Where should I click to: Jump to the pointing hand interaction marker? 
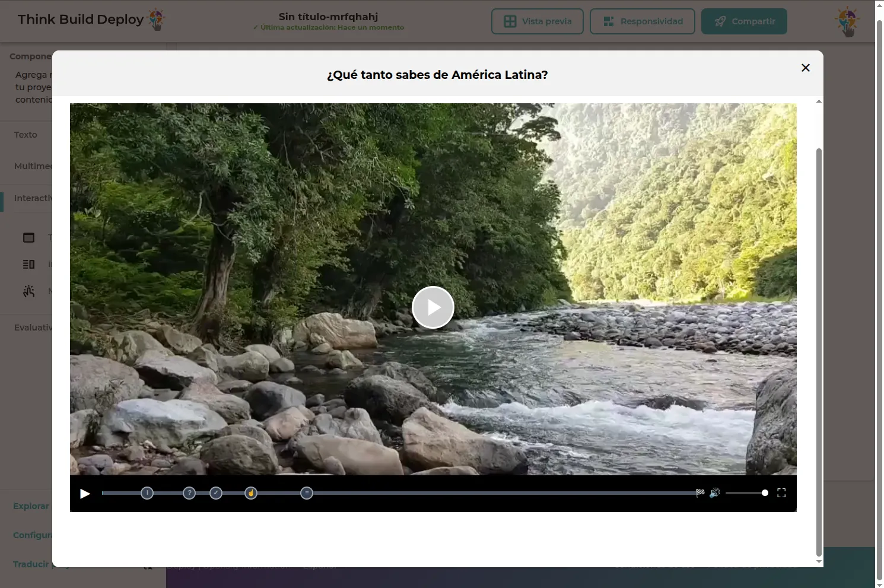(251, 493)
